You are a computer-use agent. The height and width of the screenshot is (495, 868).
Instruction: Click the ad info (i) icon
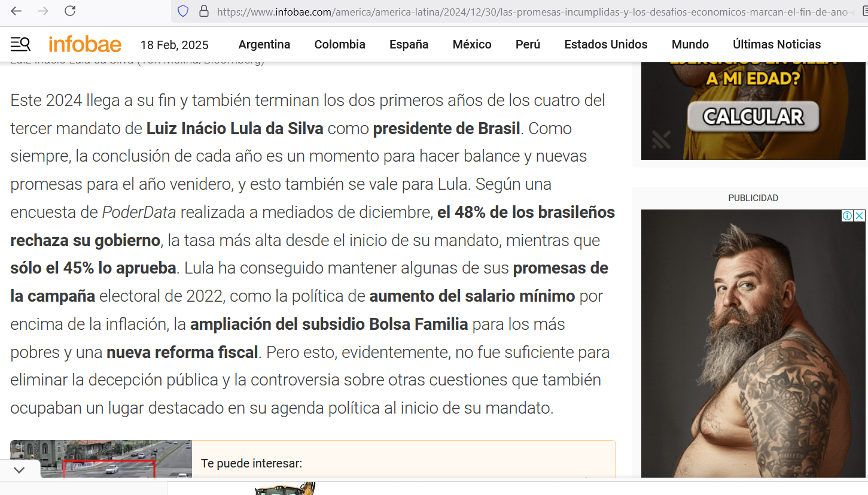(x=847, y=215)
